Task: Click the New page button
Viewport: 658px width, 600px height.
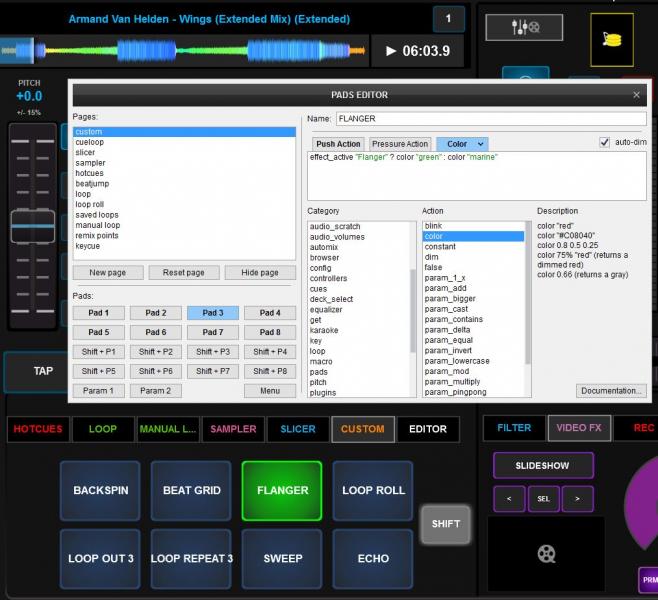Action: (108, 272)
